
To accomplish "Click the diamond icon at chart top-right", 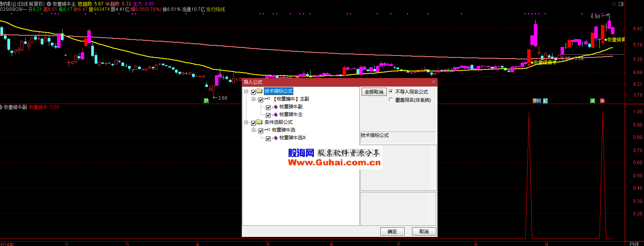I will tap(614, 4).
